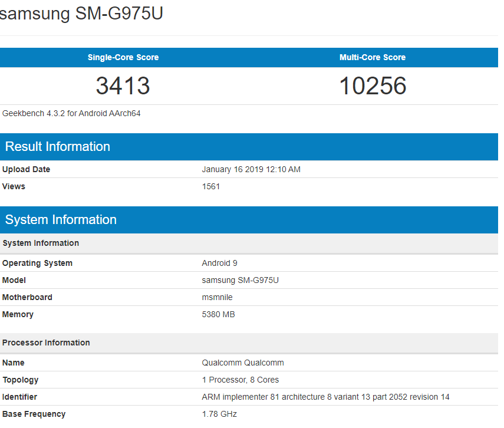Viewport: 504px width, 428px height.
Task: Select the Upload Date label
Action: pos(26,169)
